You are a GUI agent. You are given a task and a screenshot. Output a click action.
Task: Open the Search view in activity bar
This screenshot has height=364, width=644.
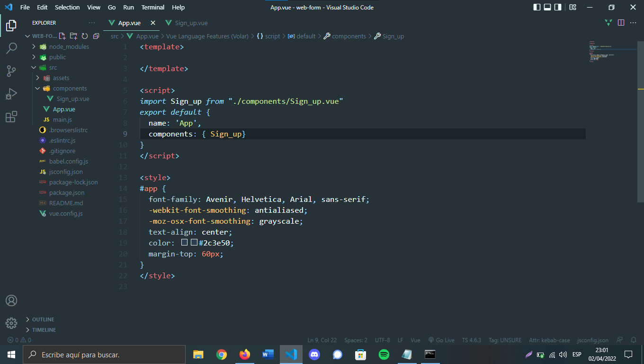pyautogui.click(x=11, y=48)
